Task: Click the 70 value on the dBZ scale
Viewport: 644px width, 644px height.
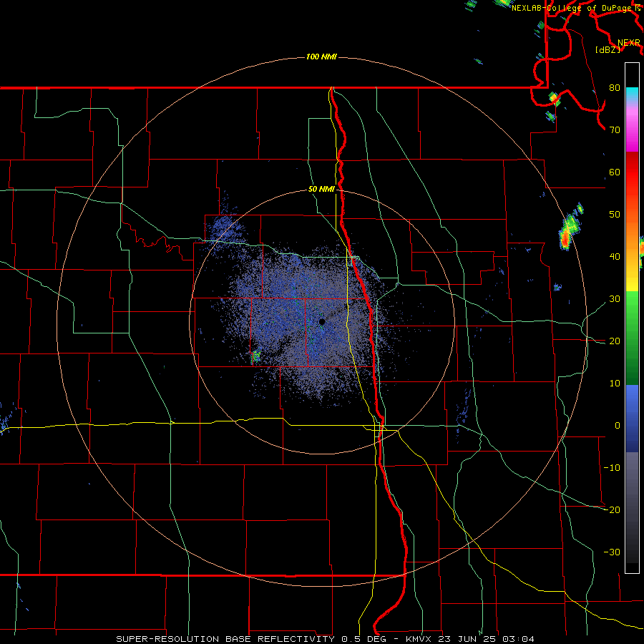Action: click(x=615, y=130)
